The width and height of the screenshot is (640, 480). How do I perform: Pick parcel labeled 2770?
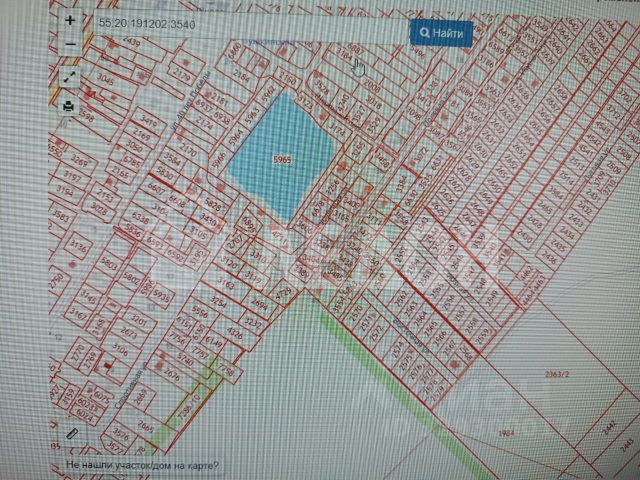(78, 354)
